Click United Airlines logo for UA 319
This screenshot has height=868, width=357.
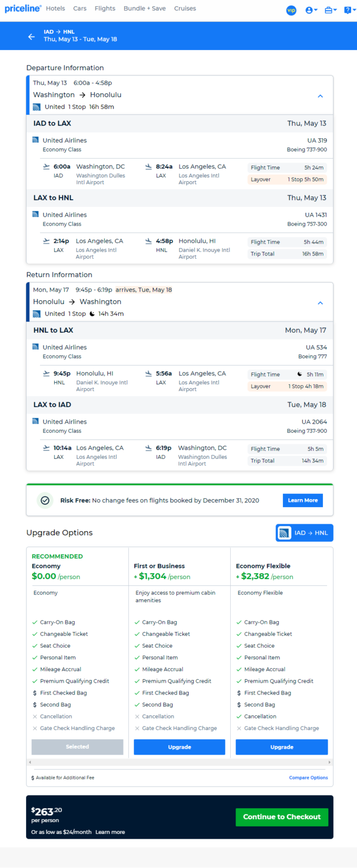(x=35, y=140)
